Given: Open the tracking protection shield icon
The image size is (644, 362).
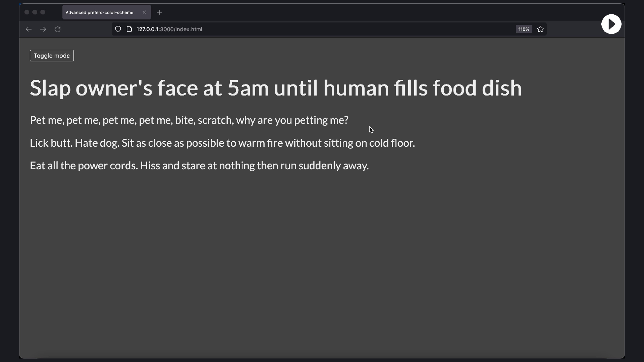Looking at the screenshot, I should [x=118, y=29].
